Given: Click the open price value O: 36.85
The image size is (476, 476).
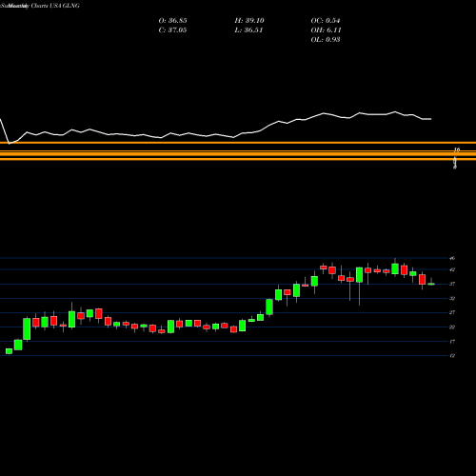Looking at the screenshot, I should [x=172, y=21].
